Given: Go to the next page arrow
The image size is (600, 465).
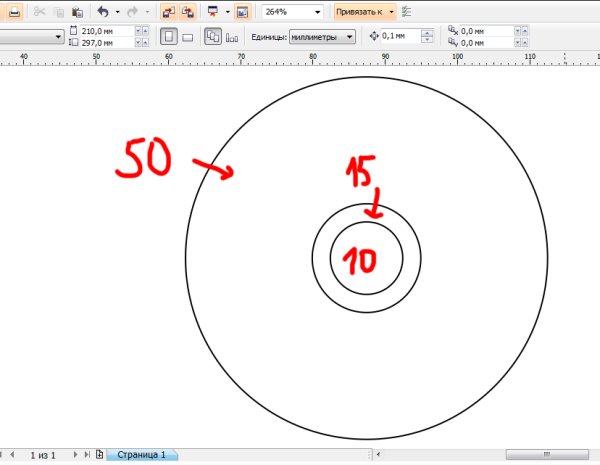Looking at the screenshot, I should tap(74, 455).
